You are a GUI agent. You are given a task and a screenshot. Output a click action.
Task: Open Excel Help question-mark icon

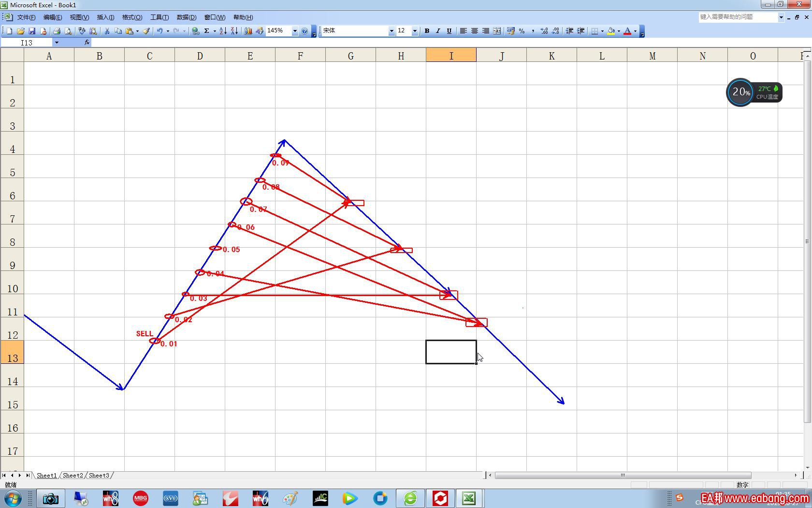click(x=304, y=31)
